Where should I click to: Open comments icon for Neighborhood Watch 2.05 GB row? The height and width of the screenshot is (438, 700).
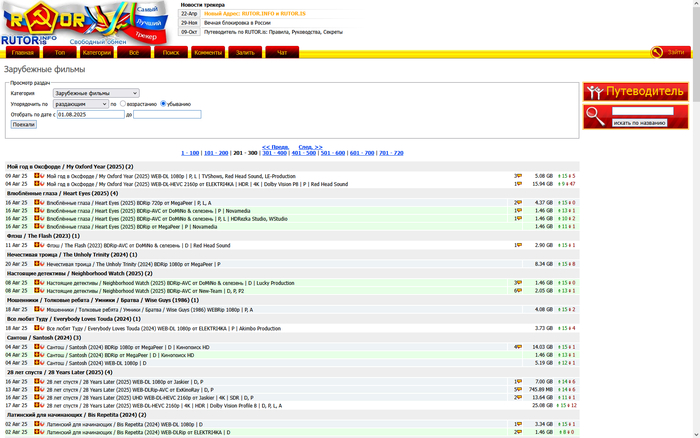coord(518,291)
